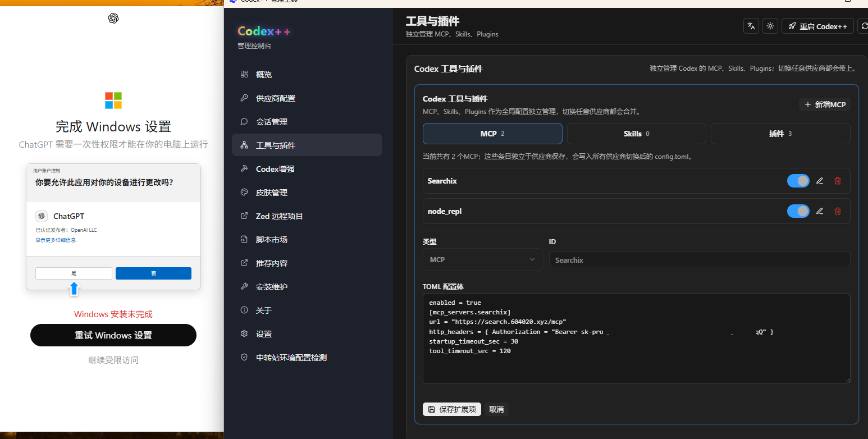Click the language translate icon
868x439 pixels.
pyautogui.click(x=751, y=26)
